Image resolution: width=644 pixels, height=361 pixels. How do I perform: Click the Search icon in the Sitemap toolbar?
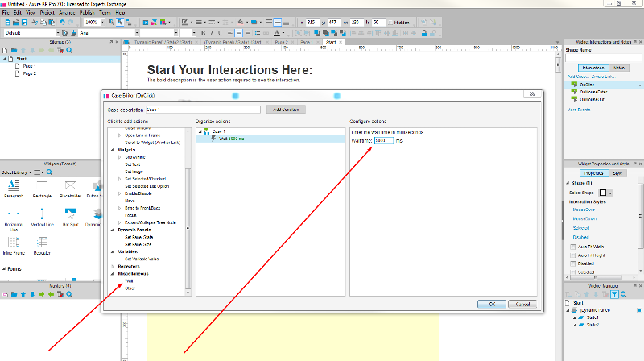(69, 50)
